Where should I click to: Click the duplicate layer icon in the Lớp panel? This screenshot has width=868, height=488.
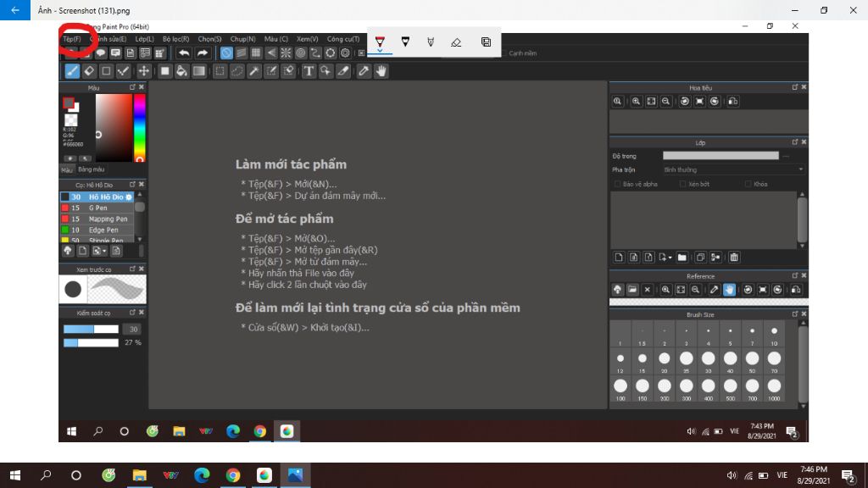pyautogui.click(x=700, y=258)
